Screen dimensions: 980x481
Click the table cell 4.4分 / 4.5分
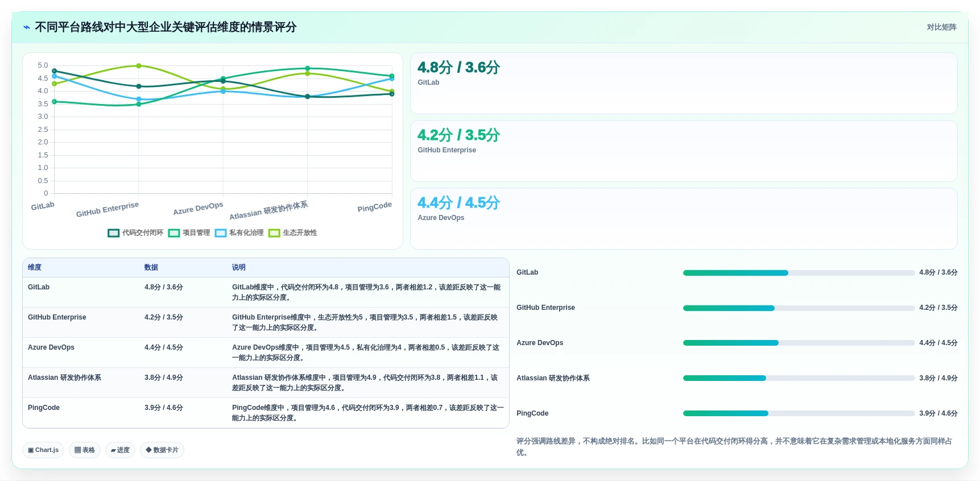(164, 348)
